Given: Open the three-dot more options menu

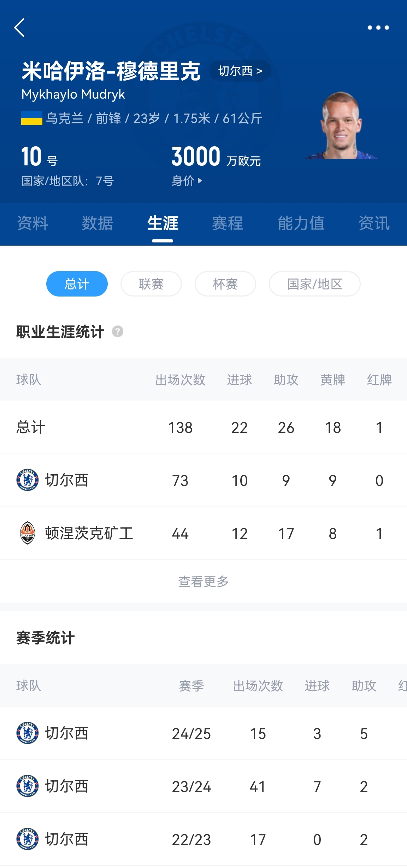Looking at the screenshot, I should [x=378, y=28].
